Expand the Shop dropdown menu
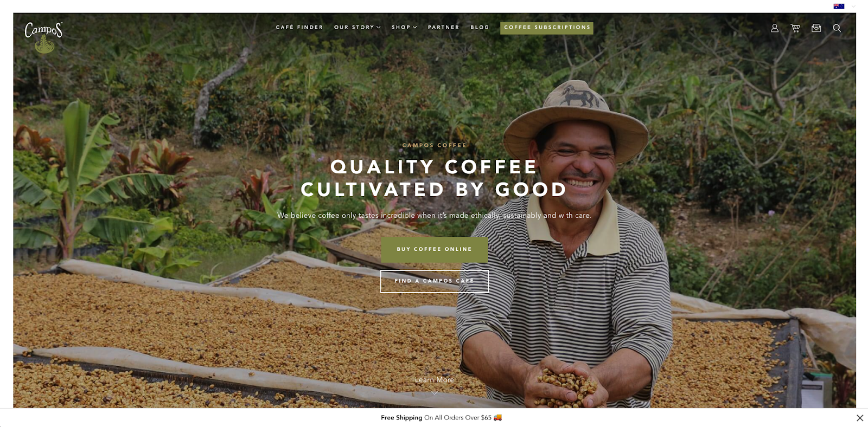 coord(404,27)
